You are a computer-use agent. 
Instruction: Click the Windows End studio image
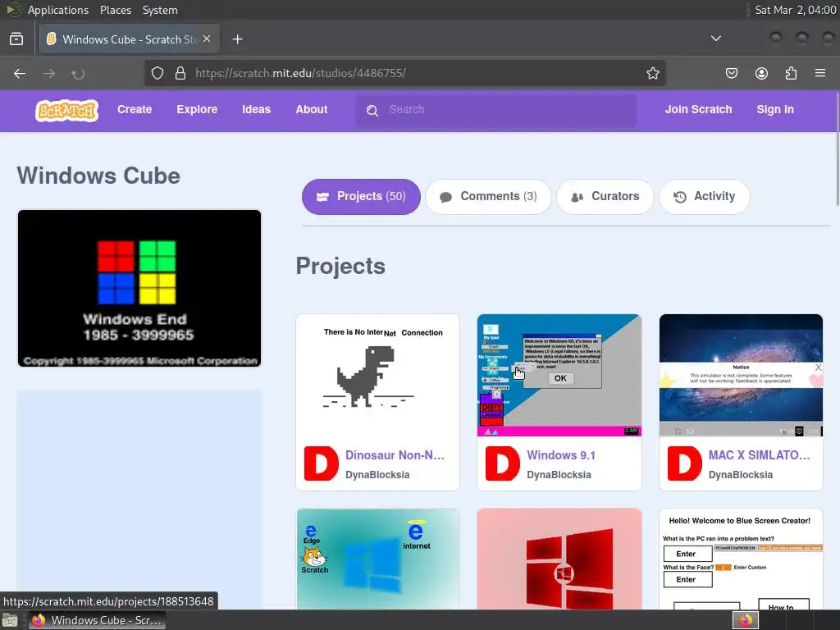tap(139, 288)
